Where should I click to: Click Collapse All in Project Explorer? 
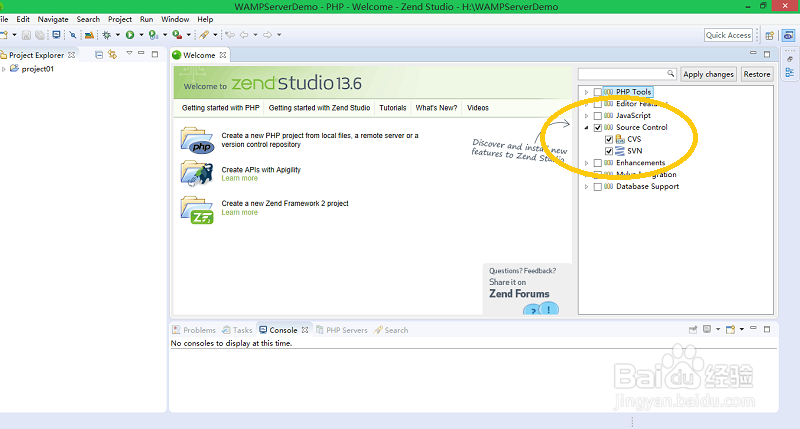pyautogui.click(x=99, y=55)
